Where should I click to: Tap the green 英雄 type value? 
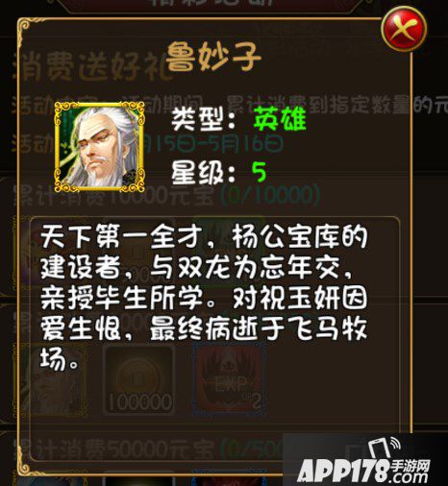(x=280, y=118)
